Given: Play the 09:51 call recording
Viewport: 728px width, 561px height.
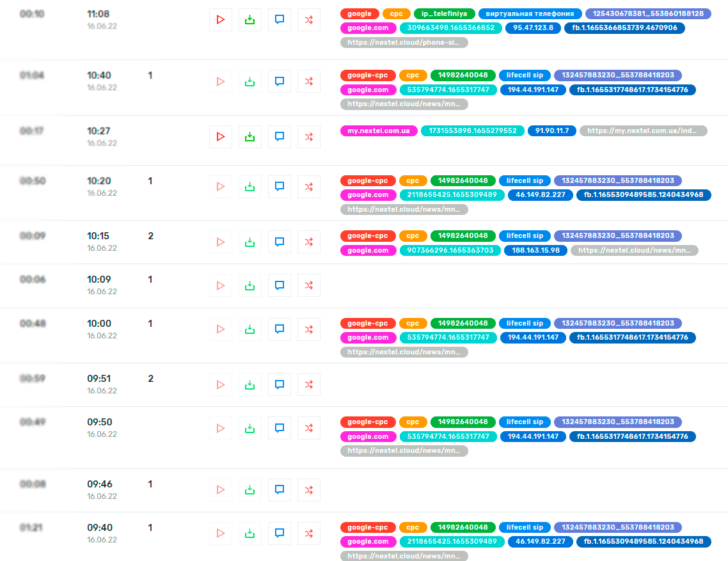Looking at the screenshot, I should [x=221, y=384].
